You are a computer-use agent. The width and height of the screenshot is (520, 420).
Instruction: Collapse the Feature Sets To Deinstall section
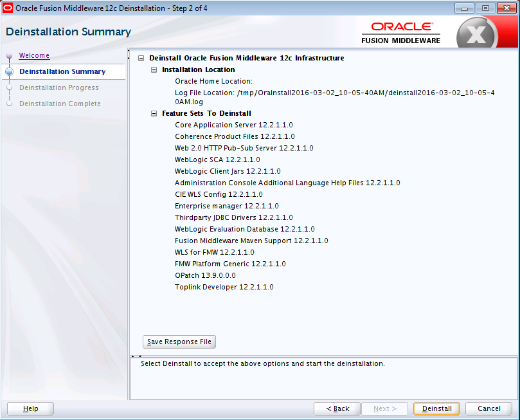154,114
